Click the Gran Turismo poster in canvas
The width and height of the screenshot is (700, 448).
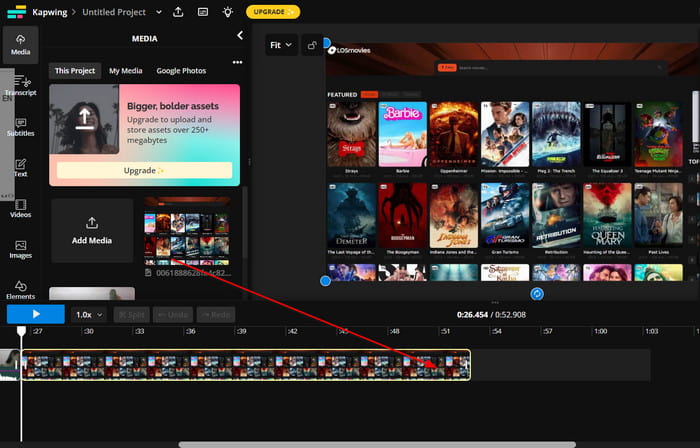point(505,216)
